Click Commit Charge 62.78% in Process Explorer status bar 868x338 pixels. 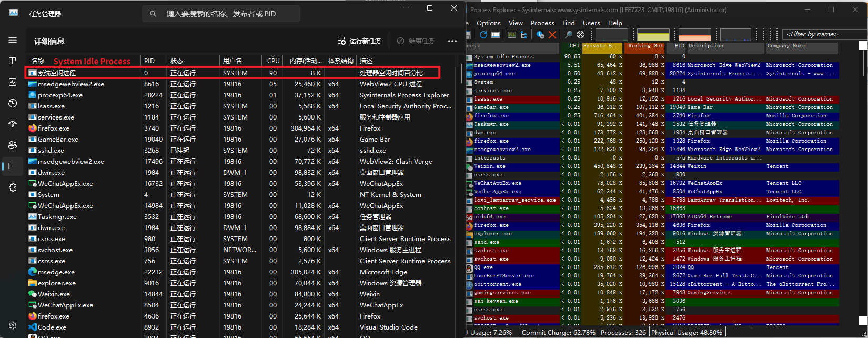coord(559,333)
